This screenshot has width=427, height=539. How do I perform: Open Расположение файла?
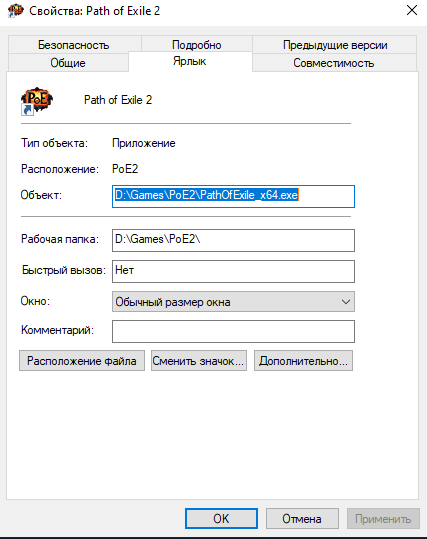click(82, 361)
